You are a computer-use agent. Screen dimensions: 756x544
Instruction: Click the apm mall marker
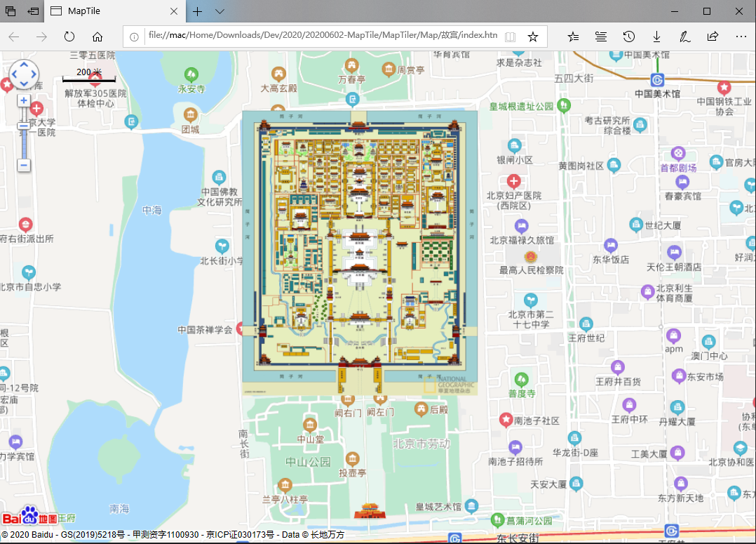673,336
